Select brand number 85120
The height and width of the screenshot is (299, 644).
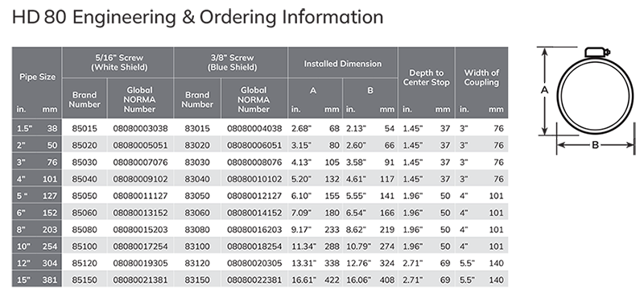(x=85, y=264)
